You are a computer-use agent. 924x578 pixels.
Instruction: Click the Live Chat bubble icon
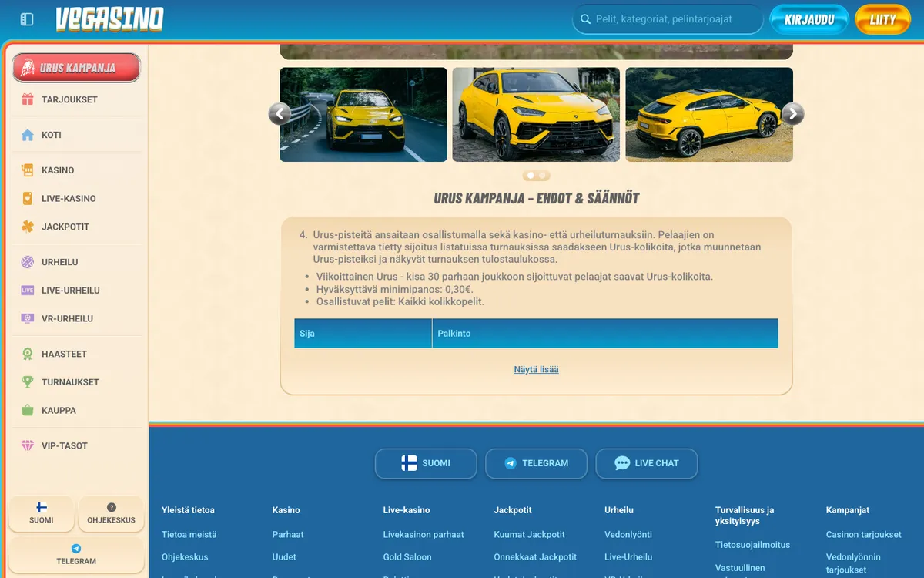pos(622,463)
